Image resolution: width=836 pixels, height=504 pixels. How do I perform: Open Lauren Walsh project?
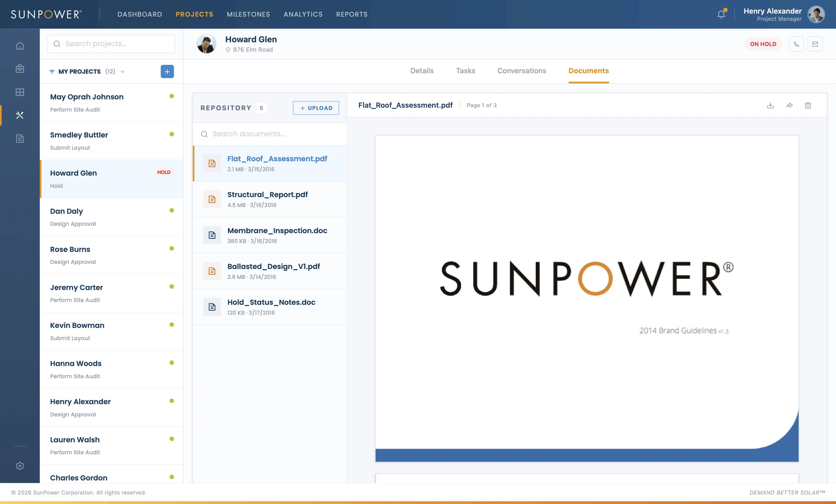[x=111, y=446]
